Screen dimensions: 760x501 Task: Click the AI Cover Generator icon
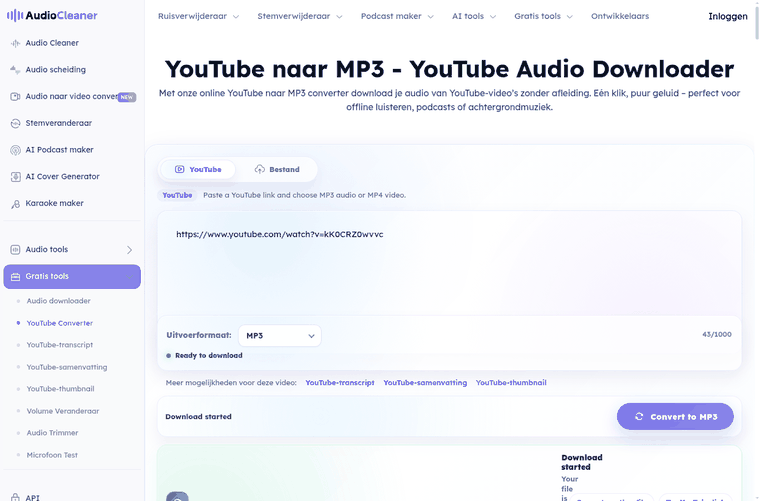[x=15, y=177]
